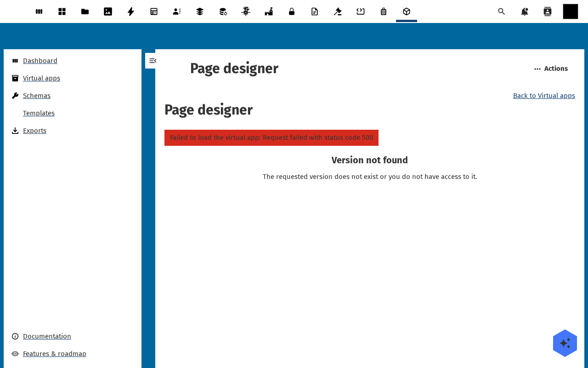The width and height of the screenshot is (588, 368).
Task: Click the download icon beside Exports
Action: tap(15, 131)
